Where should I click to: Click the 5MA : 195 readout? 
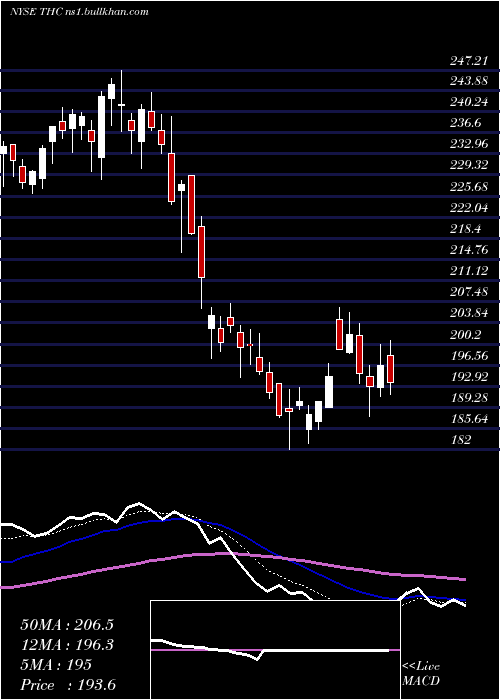[56, 665]
